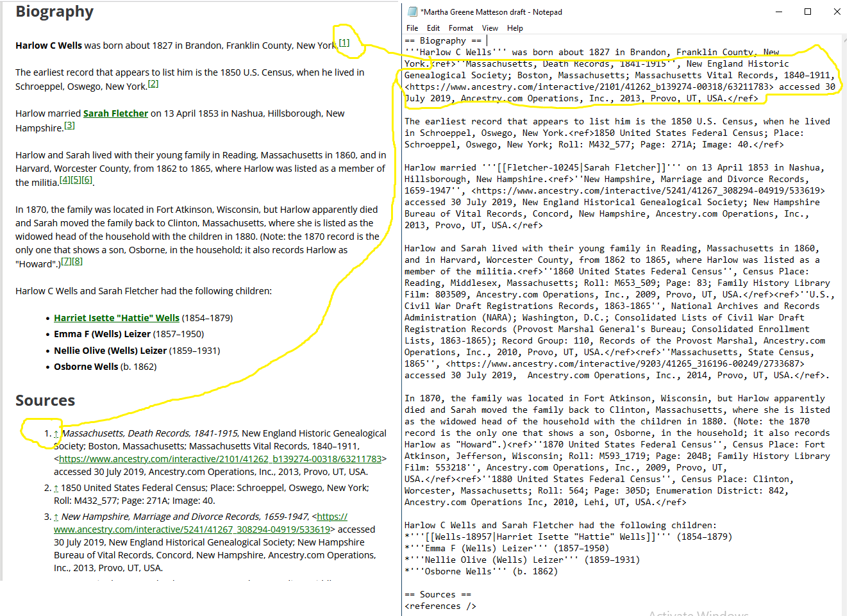Click the up-arrow beside source 2

tap(56, 488)
